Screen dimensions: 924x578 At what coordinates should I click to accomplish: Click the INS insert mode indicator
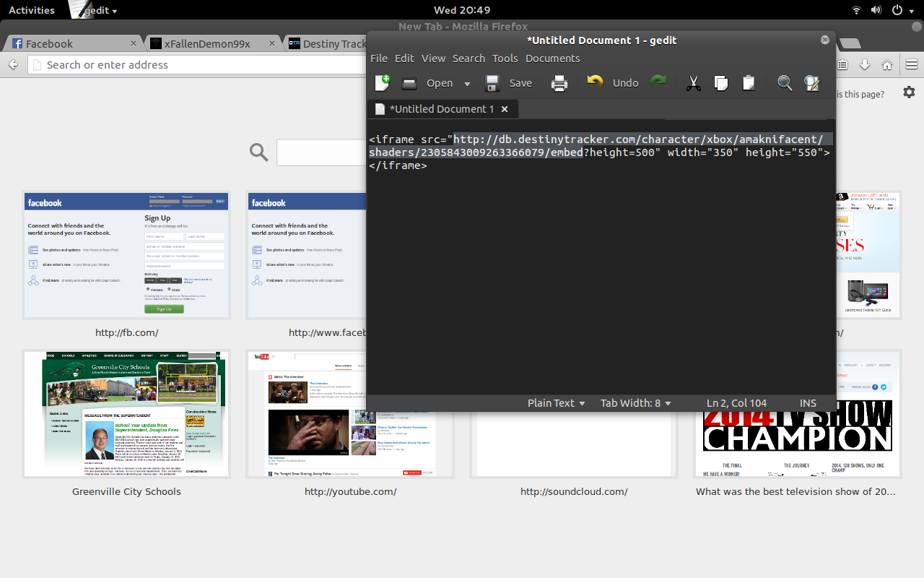coord(808,403)
